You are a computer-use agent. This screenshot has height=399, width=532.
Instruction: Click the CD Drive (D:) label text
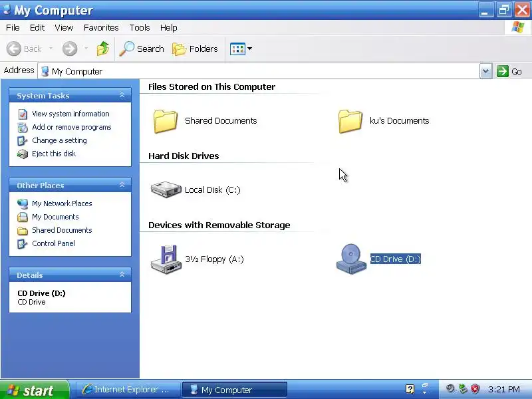(395, 259)
